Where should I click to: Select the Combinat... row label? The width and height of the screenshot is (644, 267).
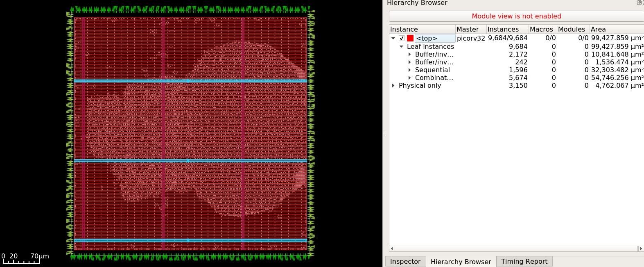pyautogui.click(x=434, y=78)
